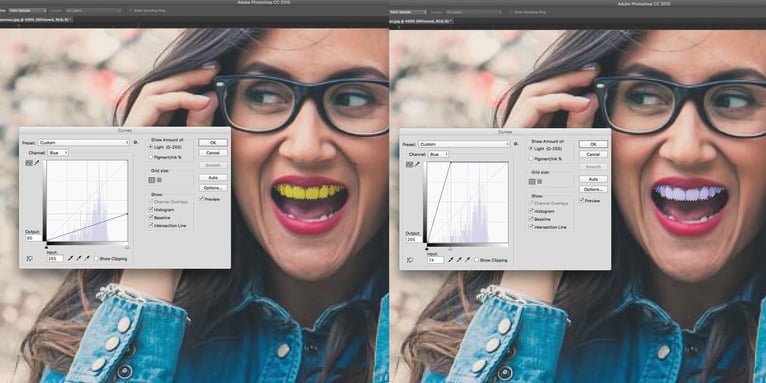
Task: Select Light (0-255) radio in yellow-teeth Curves dialog
Action: [150, 147]
